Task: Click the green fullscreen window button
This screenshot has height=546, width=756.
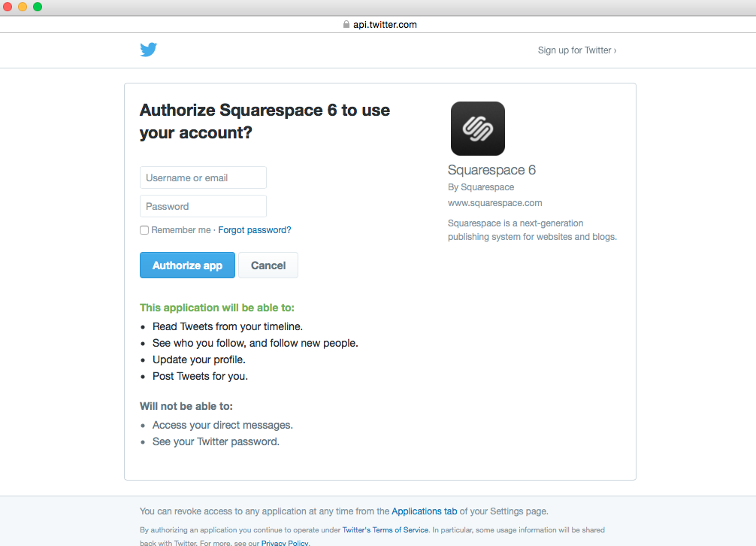Action: click(38, 7)
